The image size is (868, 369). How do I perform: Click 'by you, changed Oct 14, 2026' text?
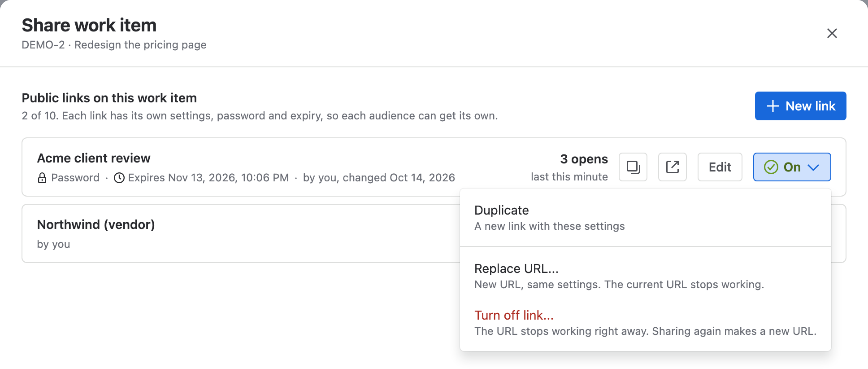pyautogui.click(x=379, y=178)
